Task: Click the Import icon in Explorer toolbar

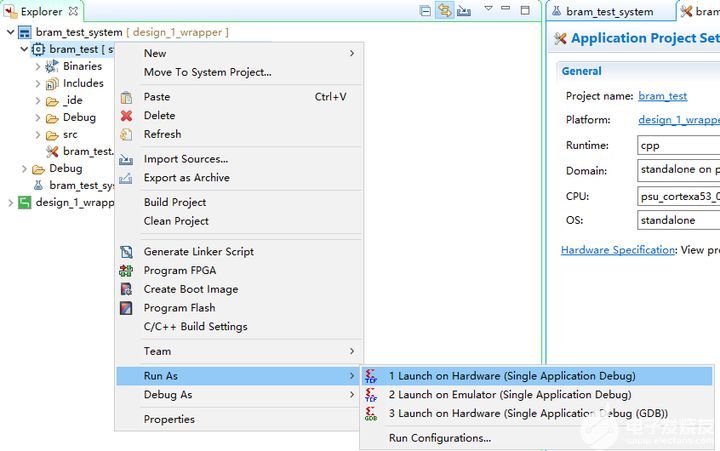Action: [x=464, y=11]
